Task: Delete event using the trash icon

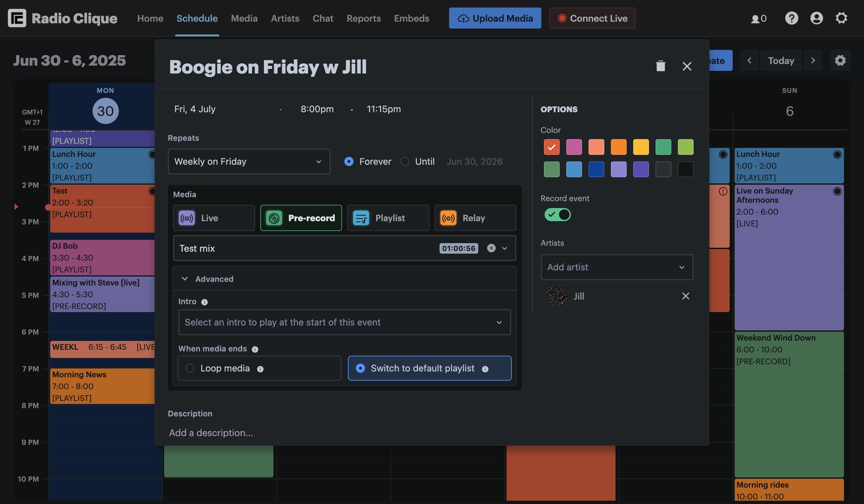Action: 660,66
